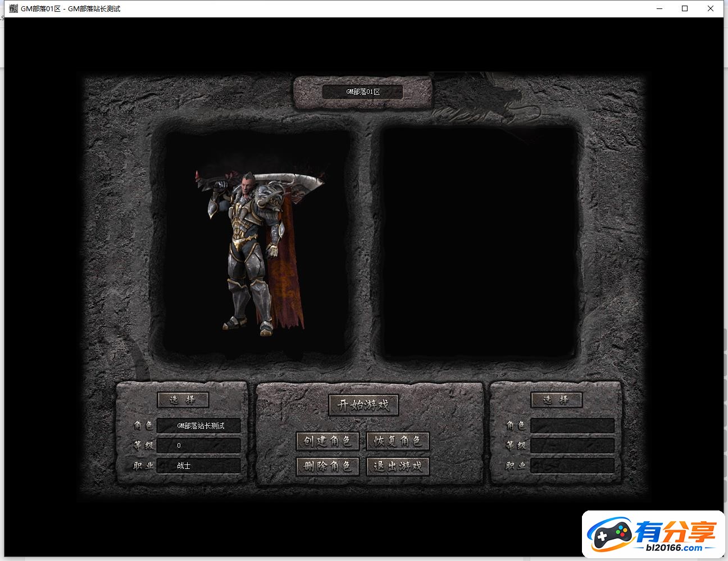Screen dimensions: 728x561
Task: Close the game window
Action: 711,8
